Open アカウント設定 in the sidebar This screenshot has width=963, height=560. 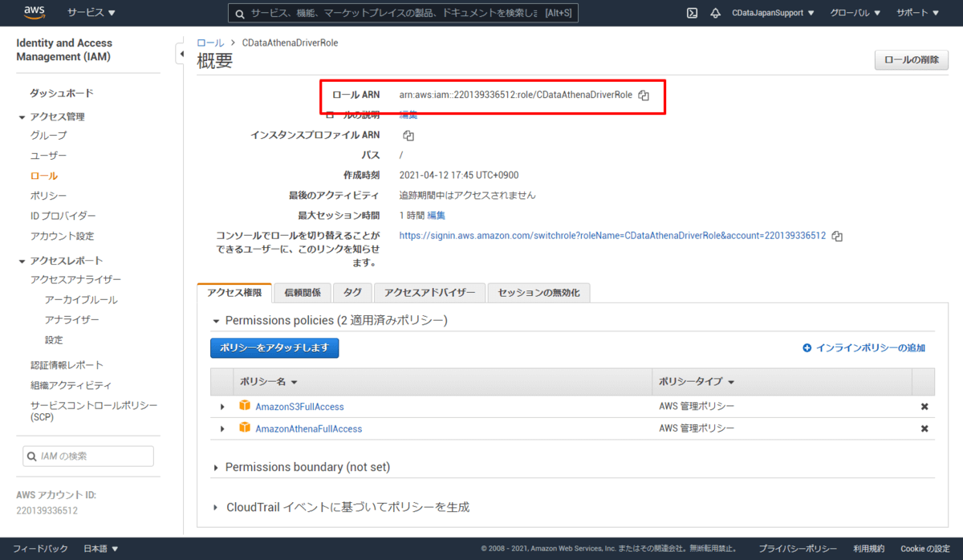coord(62,237)
